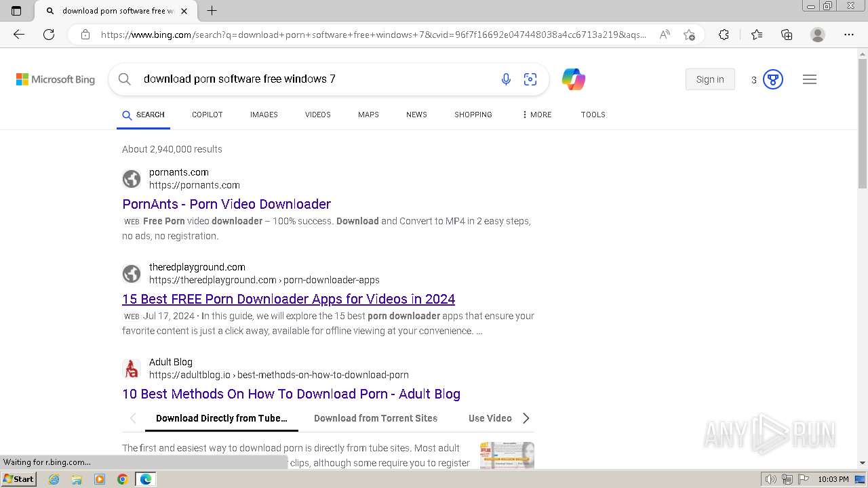Image resolution: width=868 pixels, height=488 pixels.
Task: Open Internet Explorer from taskbar
Action: pos(54,479)
